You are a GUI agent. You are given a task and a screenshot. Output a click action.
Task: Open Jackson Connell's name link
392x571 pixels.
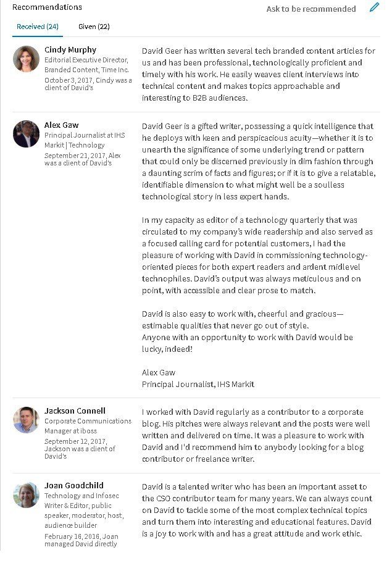75,411
